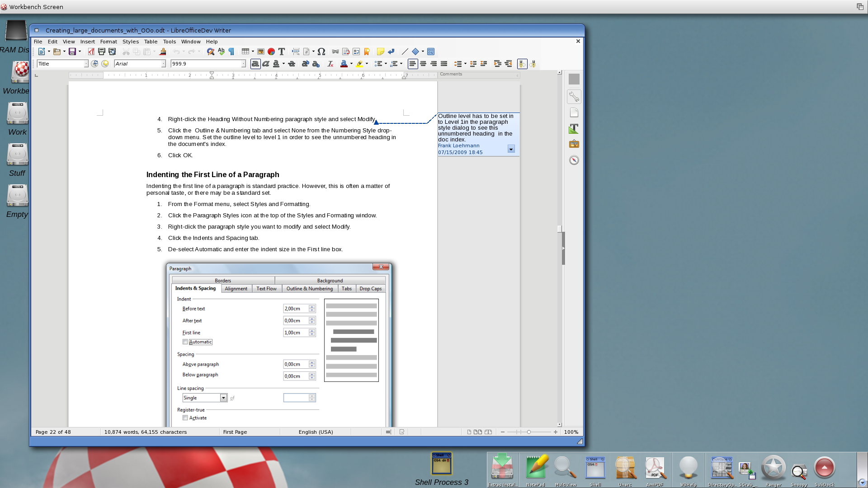Open the sidebar Navigator compass

[x=574, y=160]
